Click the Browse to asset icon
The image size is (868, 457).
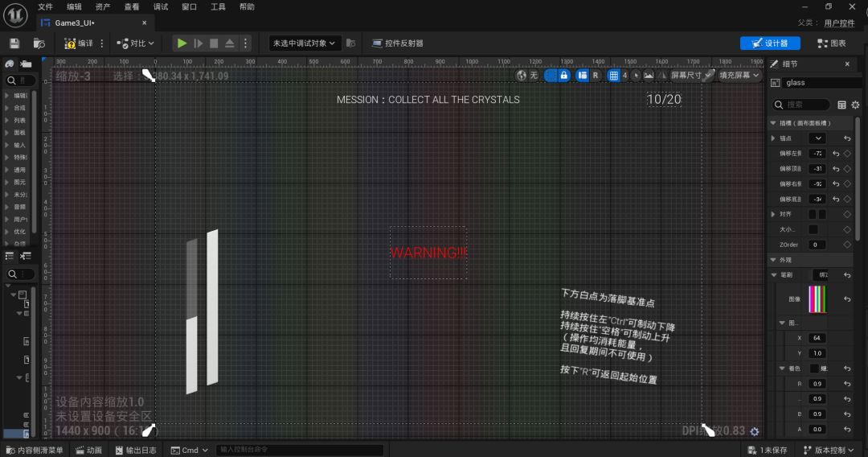[39, 43]
